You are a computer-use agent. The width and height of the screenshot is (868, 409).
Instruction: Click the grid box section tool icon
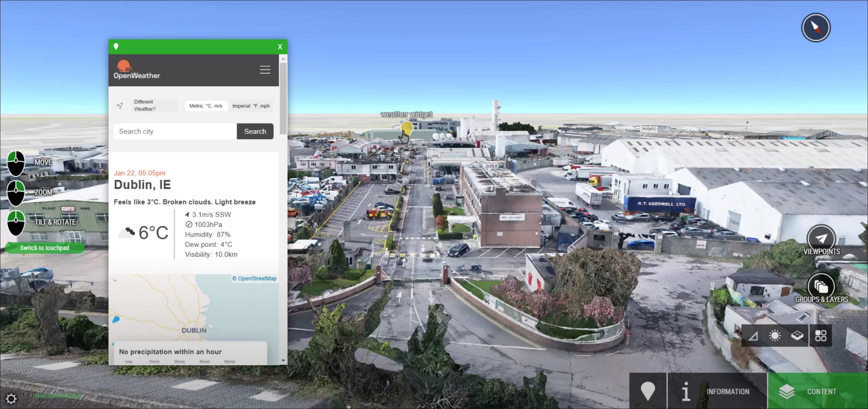click(797, 336)
